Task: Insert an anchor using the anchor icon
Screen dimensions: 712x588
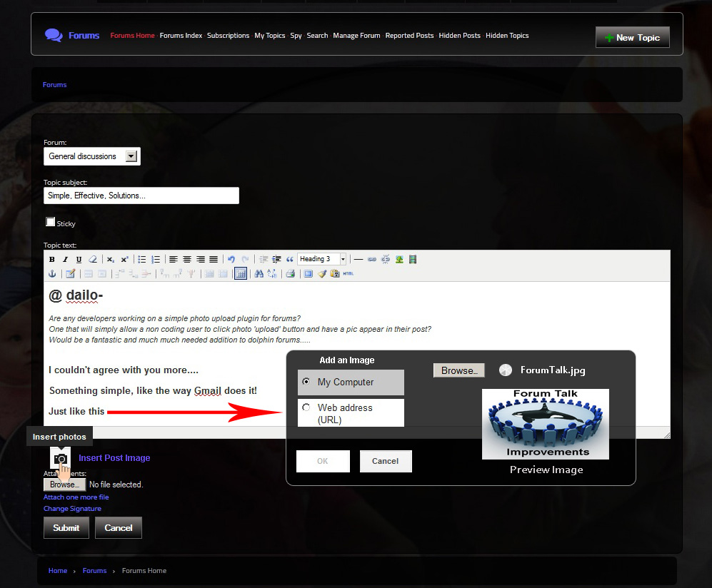Action: (52, 273)
